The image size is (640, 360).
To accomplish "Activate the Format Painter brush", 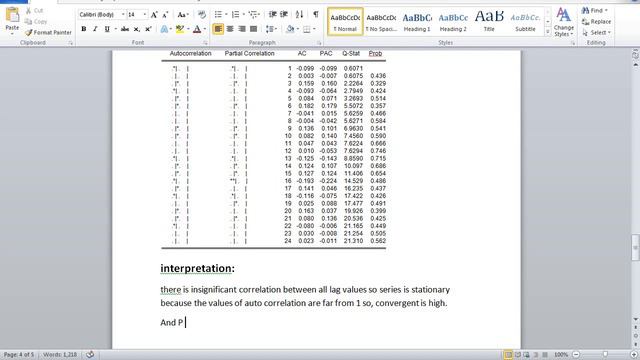I will tap(48, 32).
